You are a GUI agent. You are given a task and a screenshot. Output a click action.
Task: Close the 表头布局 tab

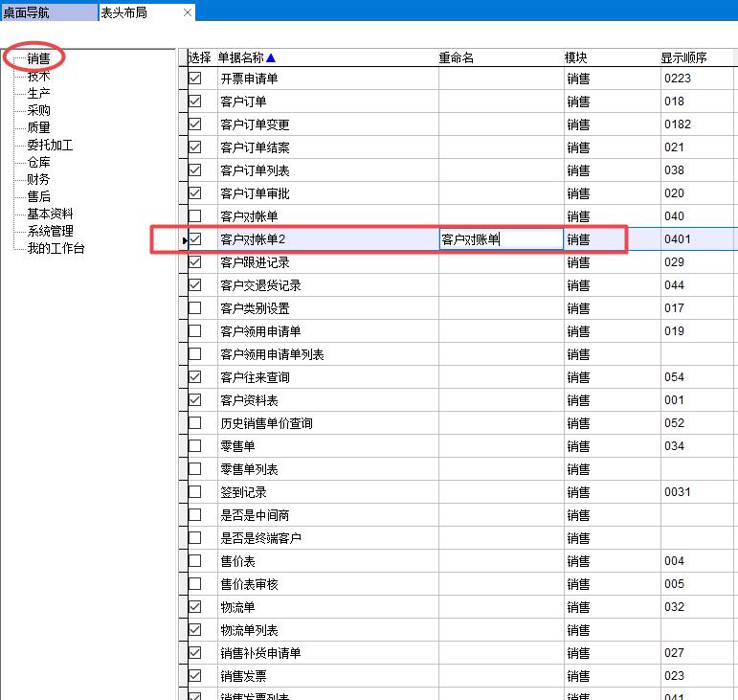187,12
